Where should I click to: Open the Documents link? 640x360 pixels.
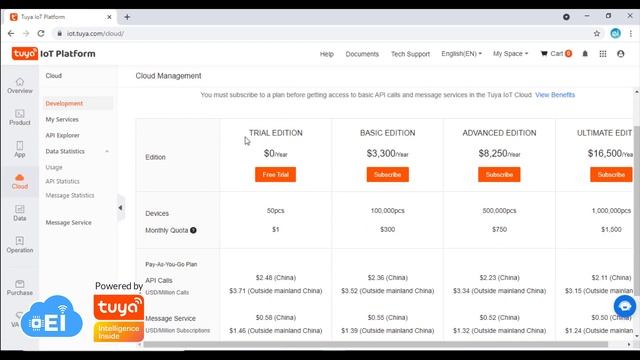(x=362, y=54)
